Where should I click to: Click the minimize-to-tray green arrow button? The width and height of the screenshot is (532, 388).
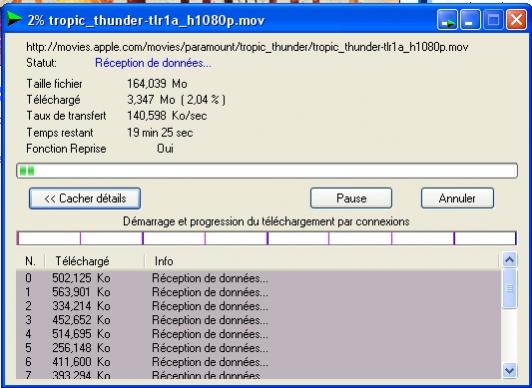448,20
